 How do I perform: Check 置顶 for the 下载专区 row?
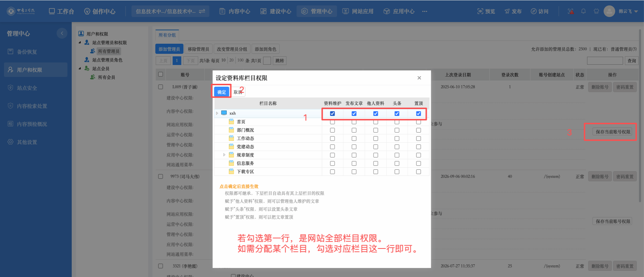(x=419, y=172)
